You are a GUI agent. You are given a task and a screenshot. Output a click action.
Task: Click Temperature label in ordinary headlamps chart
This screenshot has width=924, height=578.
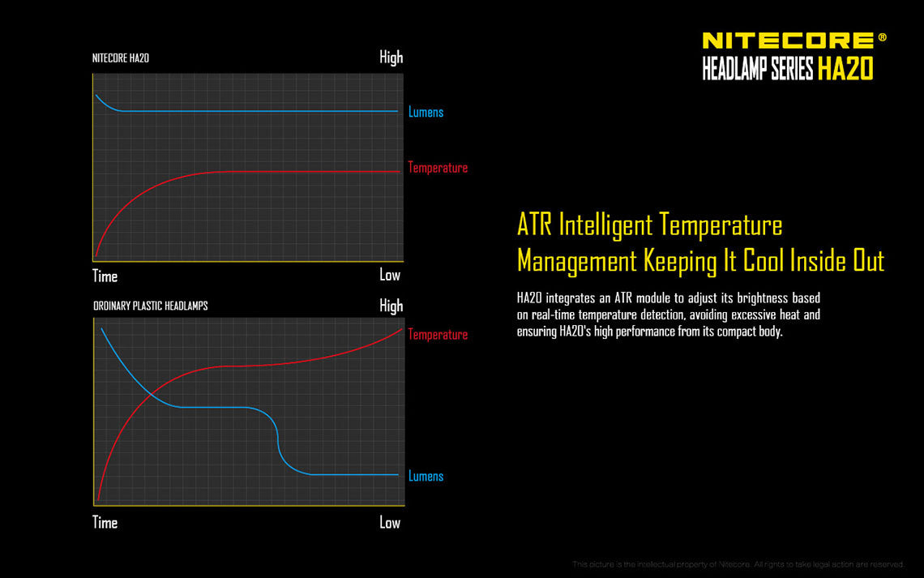[x=438, y=334]
